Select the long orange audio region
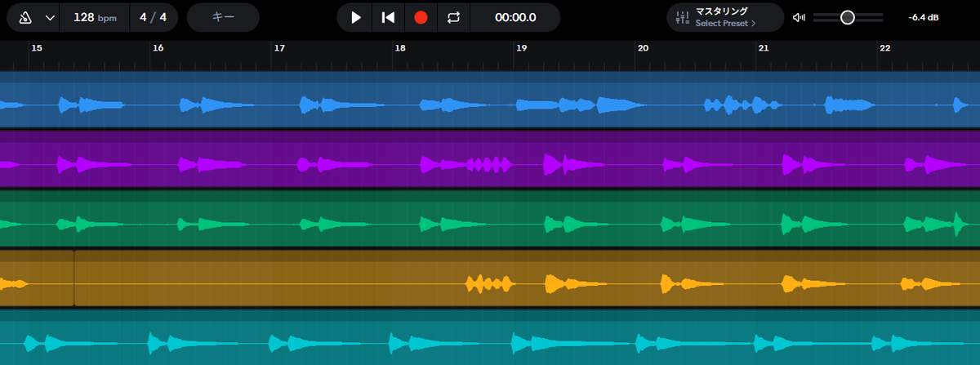The image size is (980, 365). pyautogui.click(x=527, y=278)
